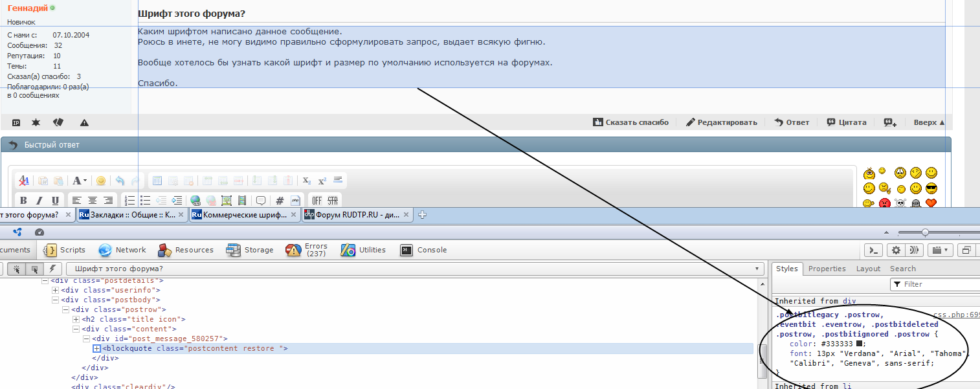Click the IP address icon under post

click(x=16, y=122)
